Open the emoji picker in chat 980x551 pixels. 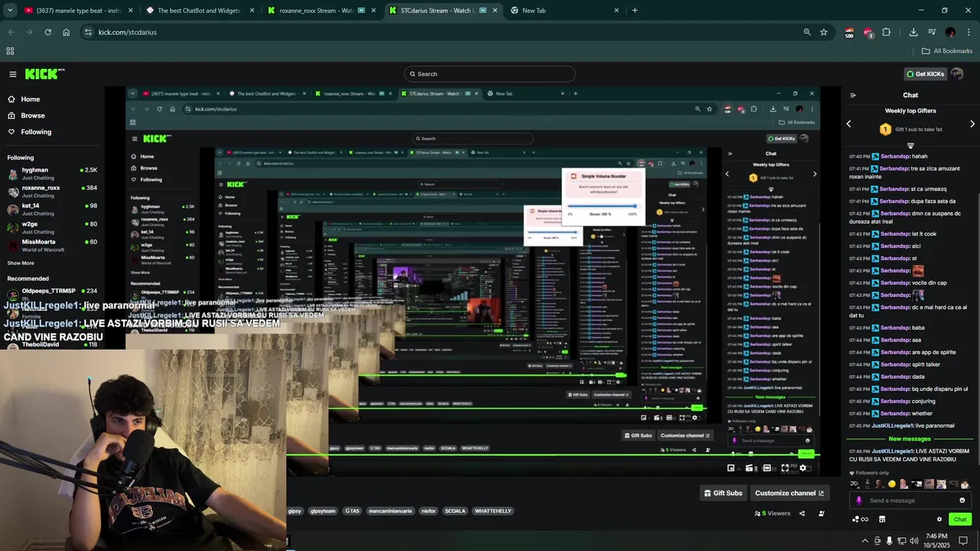(962, 500)
